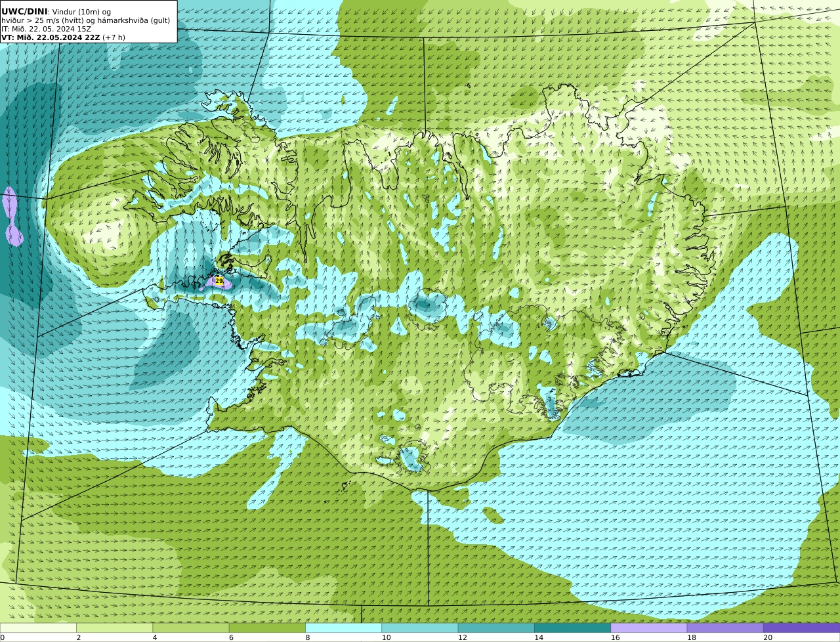This screenshot has width=840, height=642.
Task: Choose the 14–16 m/s dark teal legend swatch
Action: (572, 628)
